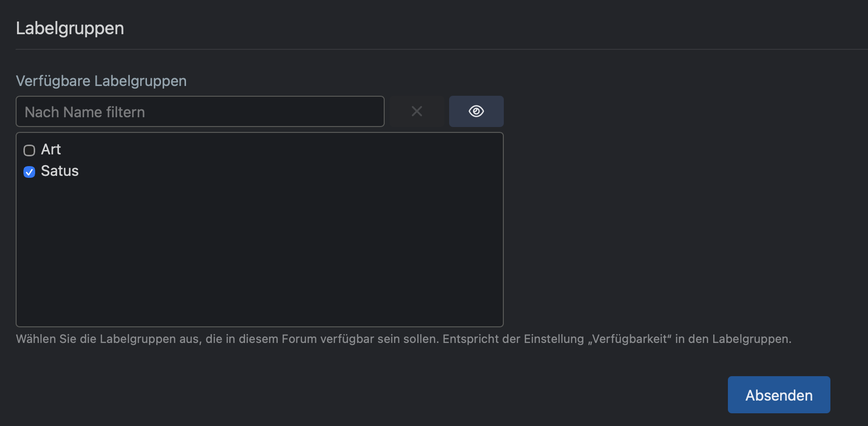Tick the empty checkbox in front of Art
This screenshot has height=426, width=868.
click(29, 150)
